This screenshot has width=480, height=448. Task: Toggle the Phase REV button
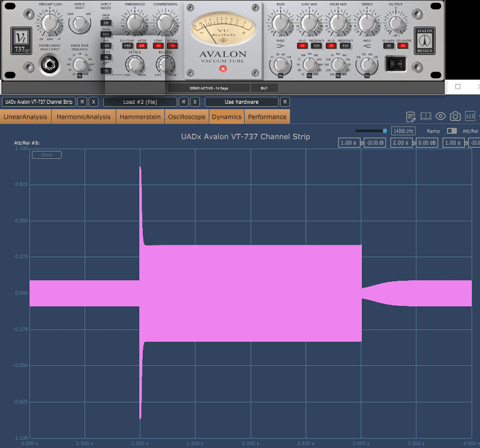point(106,34)
